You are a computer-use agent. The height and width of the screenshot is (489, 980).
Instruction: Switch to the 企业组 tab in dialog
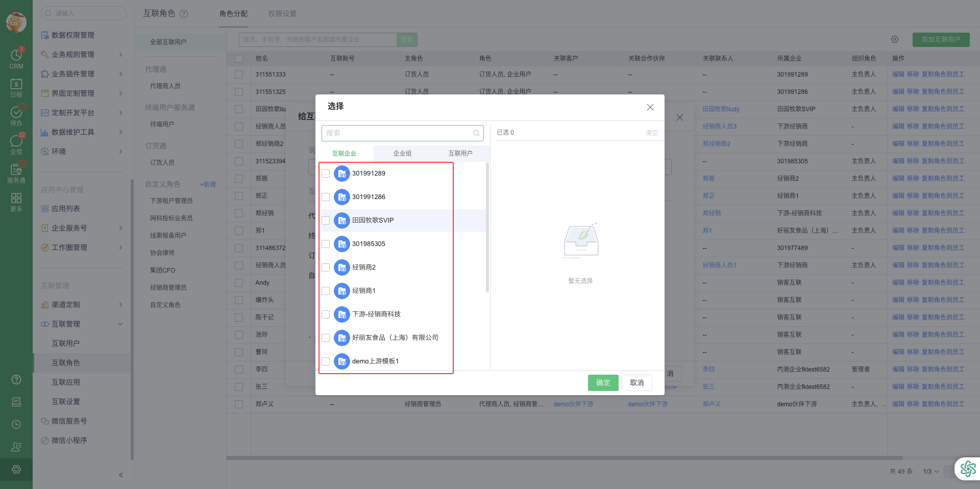click(x=402, y=154)
